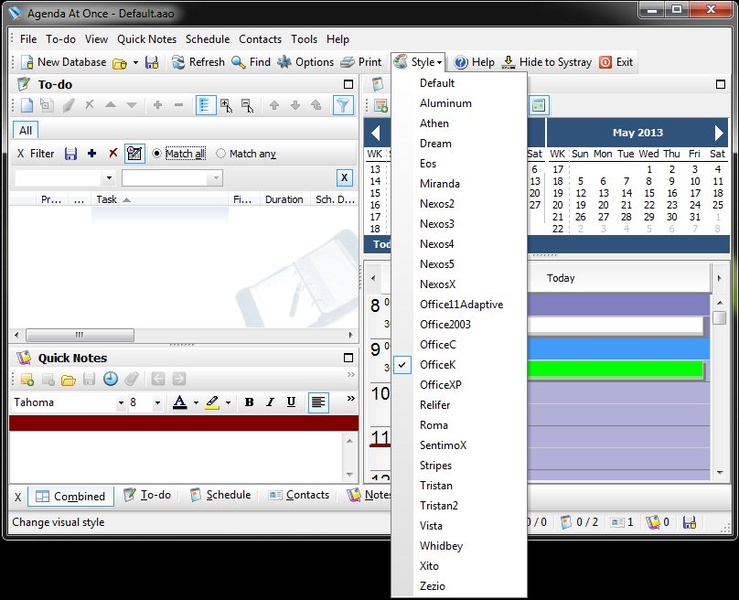Open the second filter value combo box
This screenshot has width=739, height=600.
click(x=172, y=178)
